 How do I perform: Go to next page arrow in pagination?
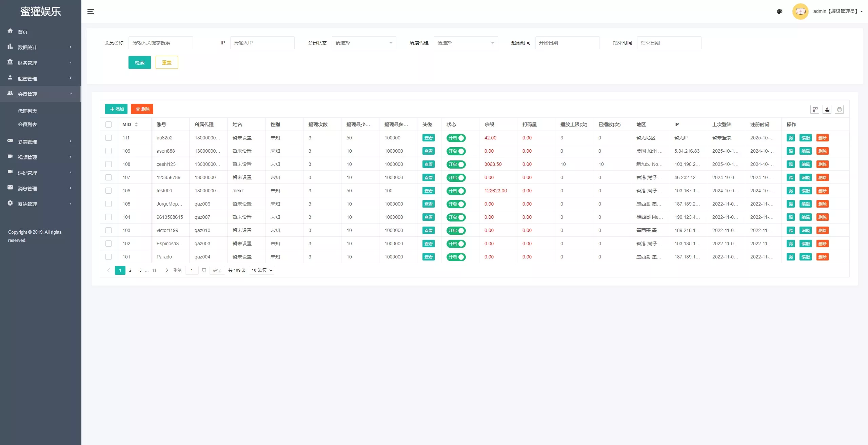pos(166,270)
